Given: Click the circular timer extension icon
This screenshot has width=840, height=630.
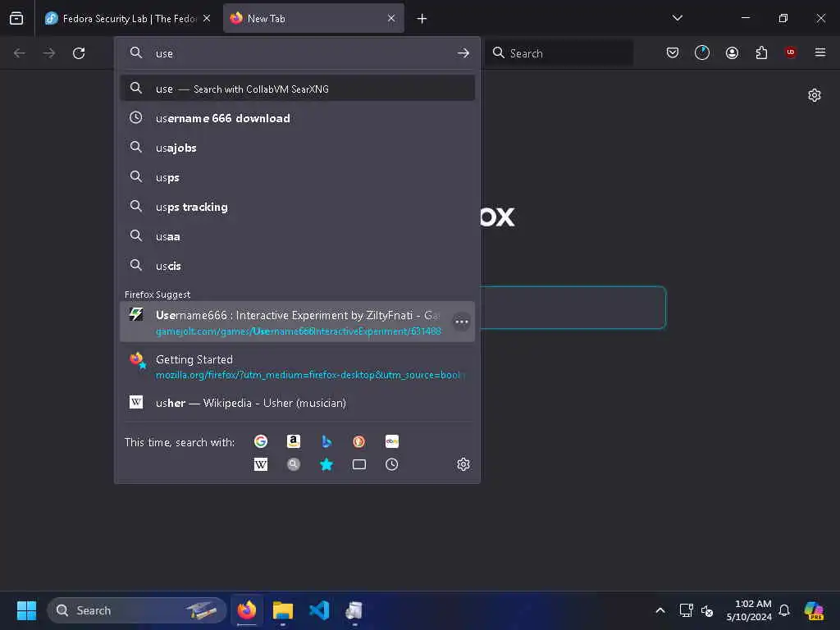Looking at the screenshot, I should [x=702, y=52].
